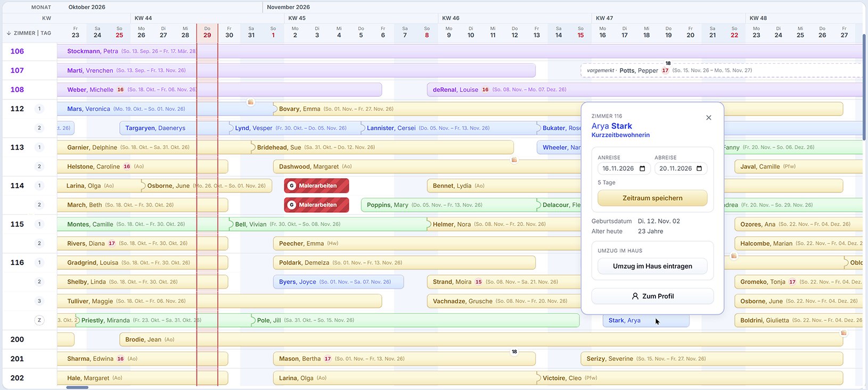Select the Poppins, Mary booking bar
The image size is (868, 390).
448,205
